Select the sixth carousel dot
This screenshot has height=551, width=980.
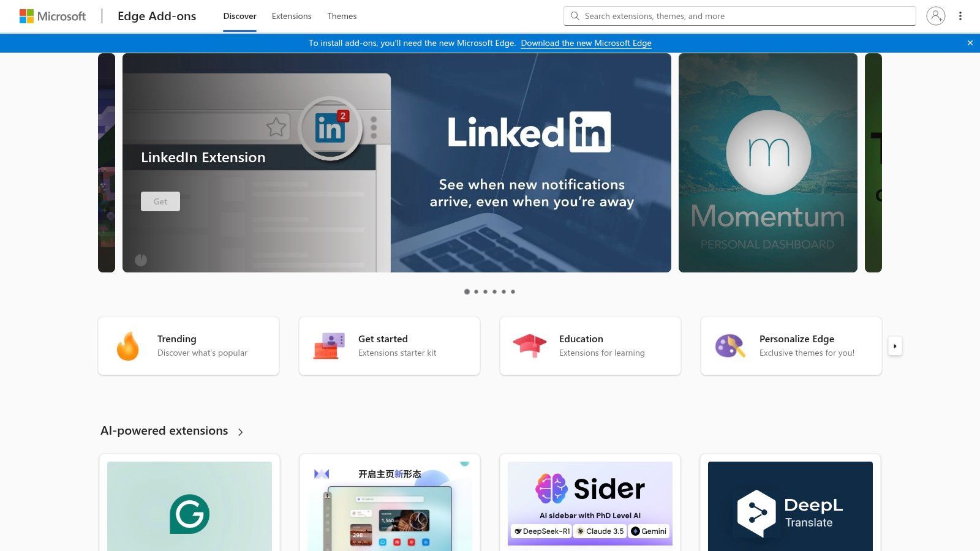pos(513,291)
